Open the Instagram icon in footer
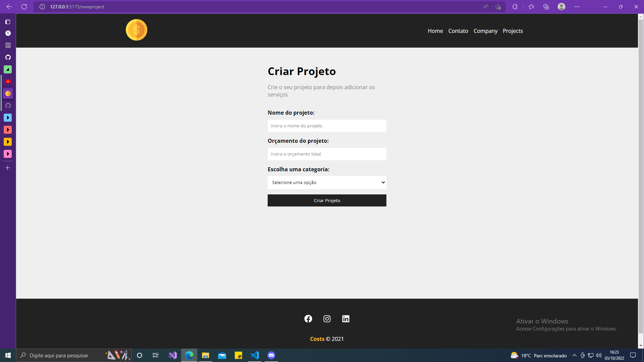The width and height of the screenshot is (644, 362). coord(327,319)
